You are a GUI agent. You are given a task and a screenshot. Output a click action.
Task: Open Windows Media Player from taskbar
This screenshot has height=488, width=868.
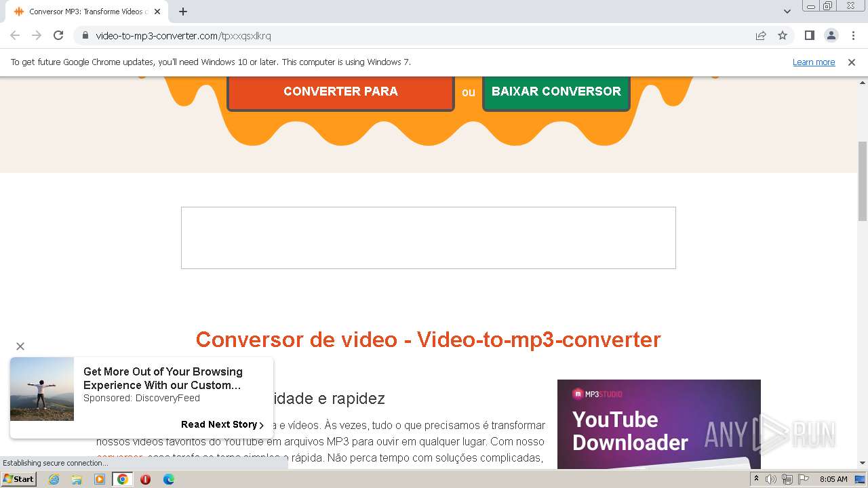click(x=100, y=479)
